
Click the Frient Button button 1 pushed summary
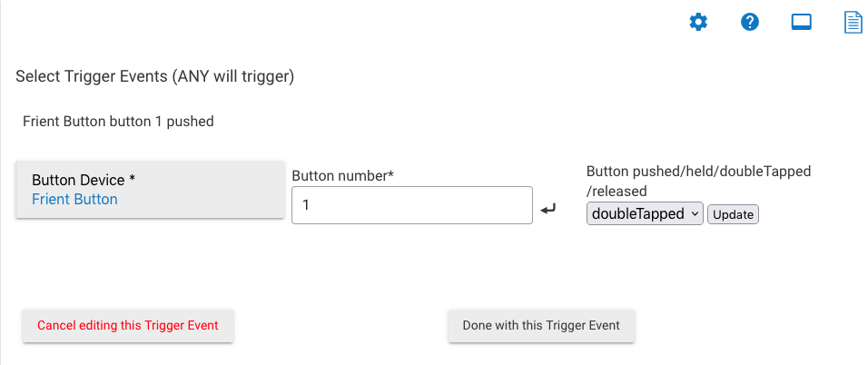pyautogui.click(x=118, y=121)
